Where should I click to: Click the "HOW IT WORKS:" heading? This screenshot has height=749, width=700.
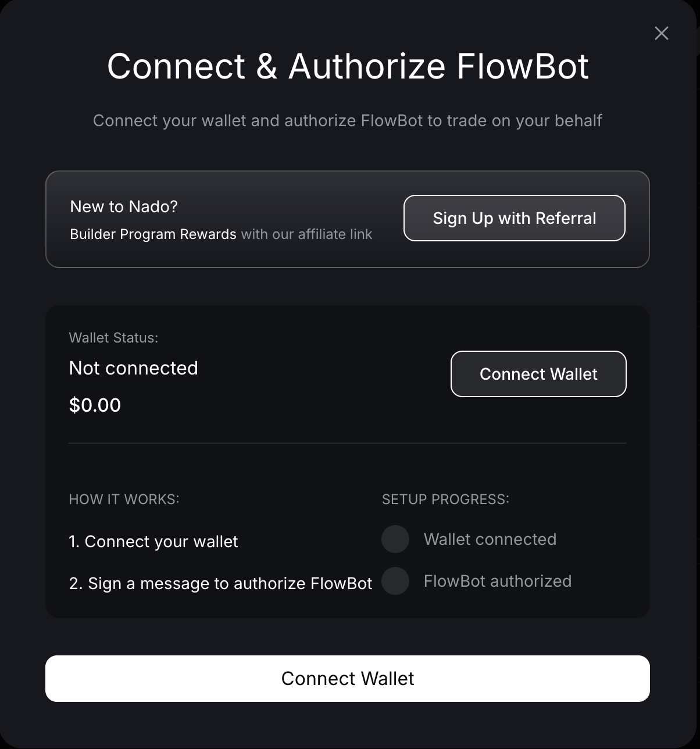124,500
